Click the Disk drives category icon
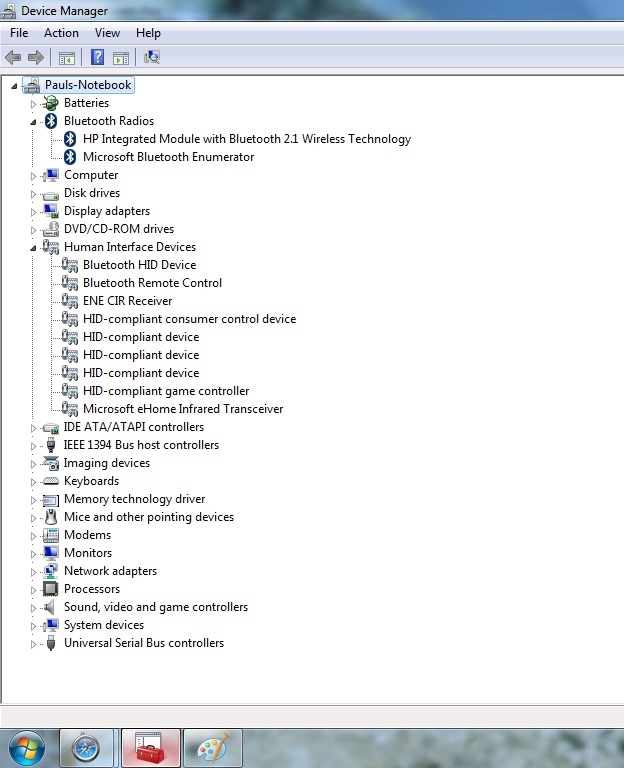The image size is (624, 768). point(50,194)
